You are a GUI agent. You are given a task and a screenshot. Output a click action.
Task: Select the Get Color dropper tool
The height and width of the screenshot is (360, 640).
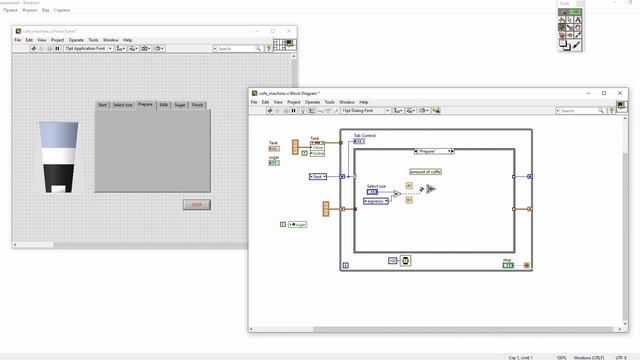pos(578,35)
